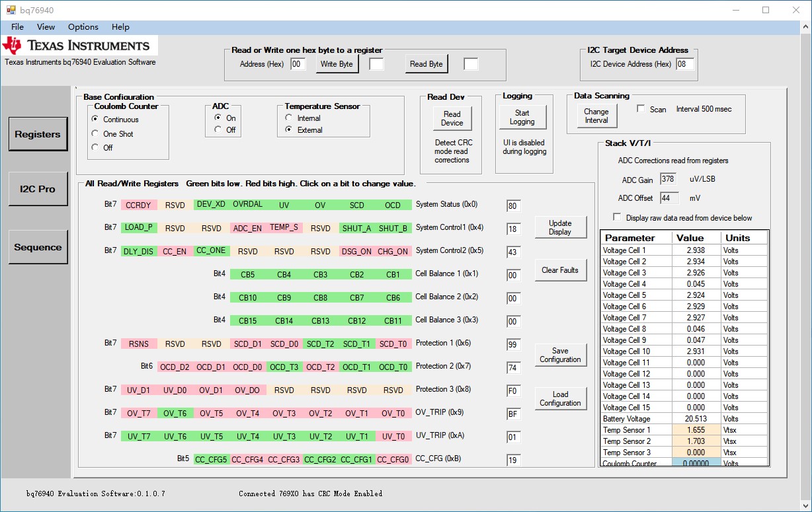Viewport: 812px width, 512px height.
Task: Toggle the CB5 cell balance bit
Action: click(x=247, y=275)
